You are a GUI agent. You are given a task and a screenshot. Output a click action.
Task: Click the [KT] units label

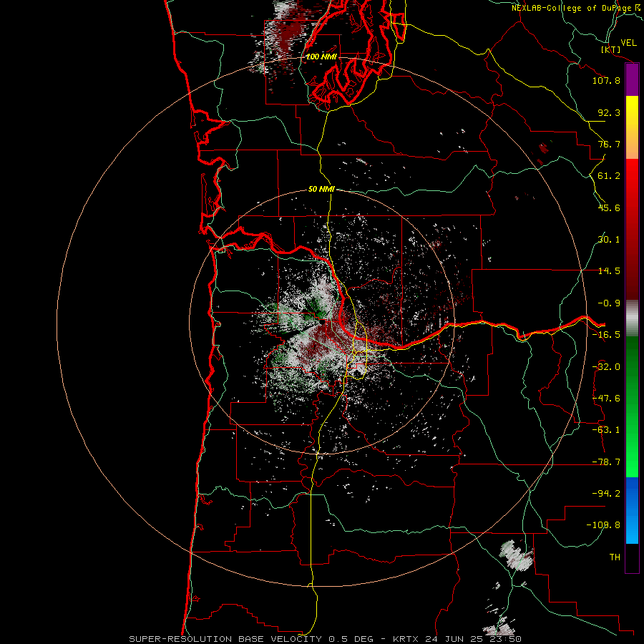pos(611,49)
